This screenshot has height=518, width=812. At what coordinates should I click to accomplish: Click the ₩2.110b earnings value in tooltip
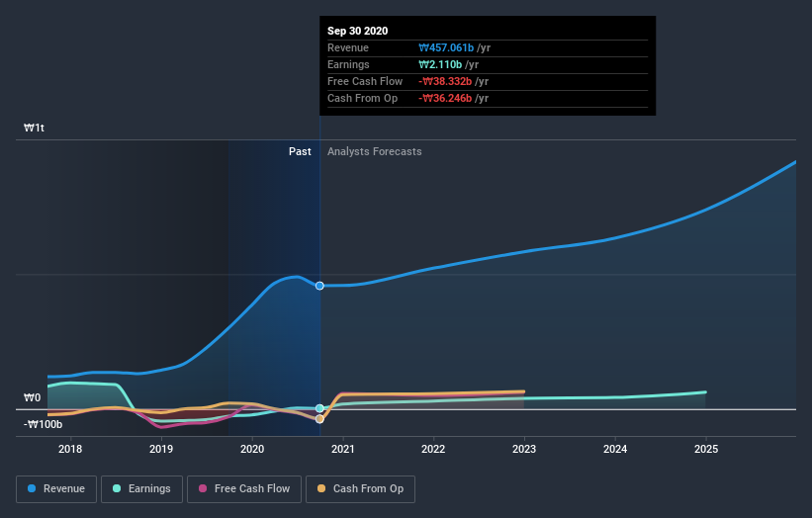point(440,64)
